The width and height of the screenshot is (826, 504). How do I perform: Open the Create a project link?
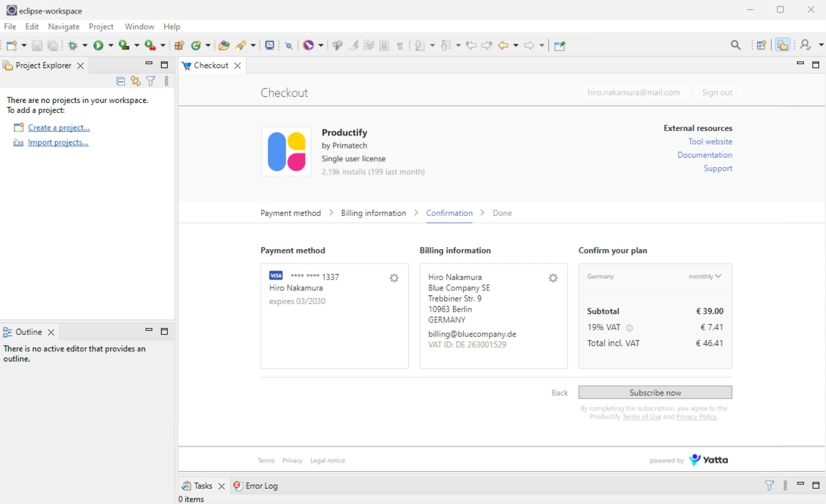click(59, 128)
